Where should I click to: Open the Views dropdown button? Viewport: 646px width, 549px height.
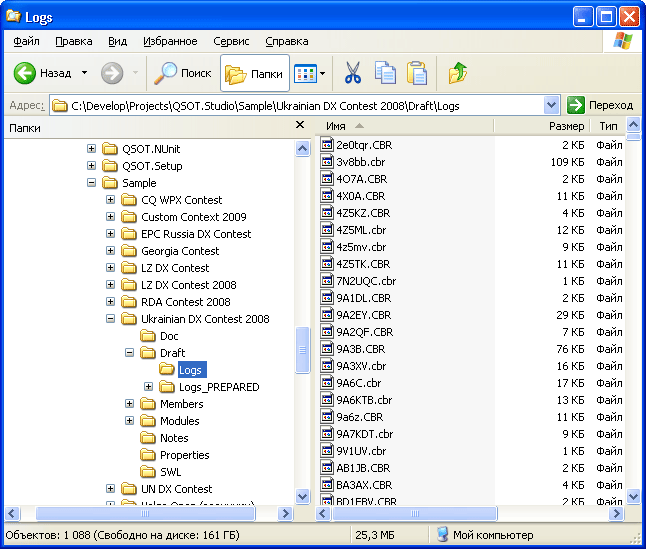[310, 73]
